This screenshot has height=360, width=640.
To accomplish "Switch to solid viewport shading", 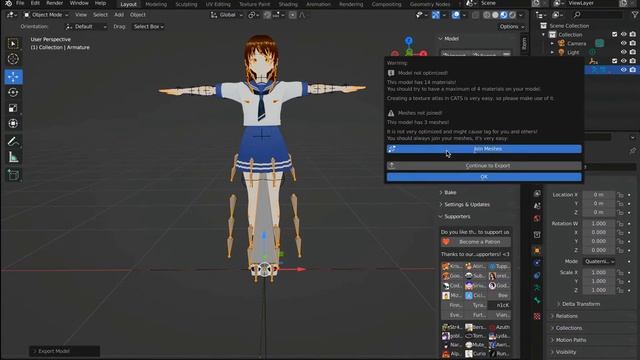I will click(x=495, y=15).
